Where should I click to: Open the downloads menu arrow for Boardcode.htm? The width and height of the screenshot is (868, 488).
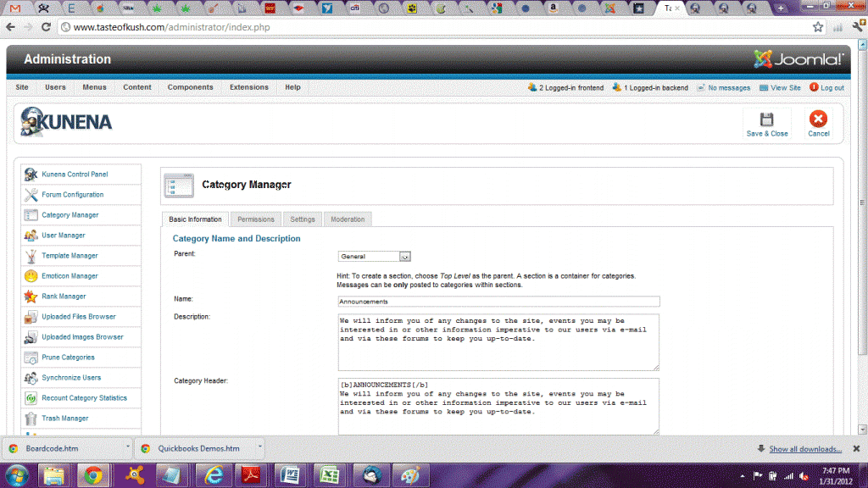tap(127, 447)
